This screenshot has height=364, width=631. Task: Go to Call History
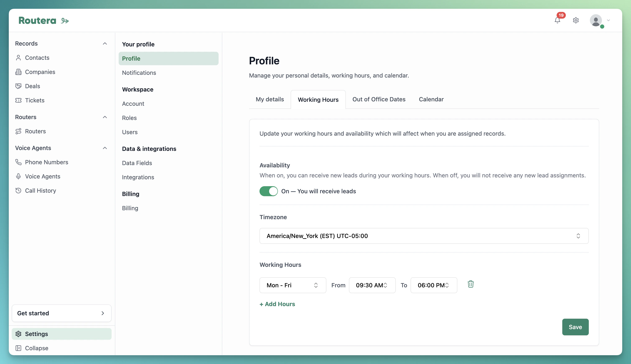[x=41, y=191]
